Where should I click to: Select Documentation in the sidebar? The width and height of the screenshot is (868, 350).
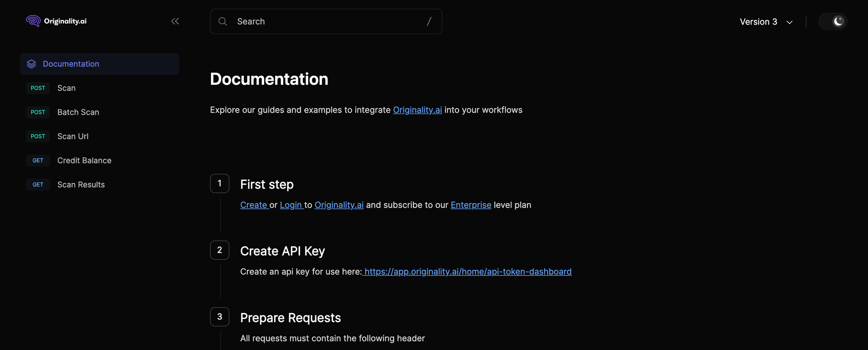click(100, 64)
